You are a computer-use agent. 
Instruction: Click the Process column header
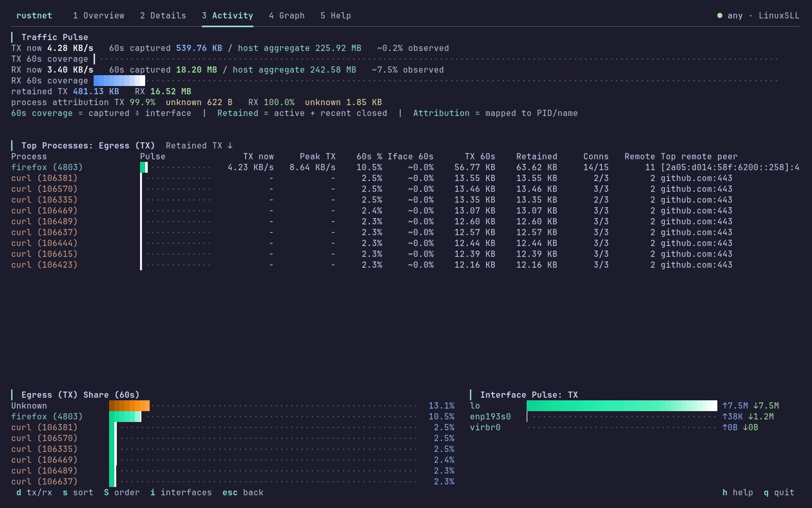tap(29, 156)
